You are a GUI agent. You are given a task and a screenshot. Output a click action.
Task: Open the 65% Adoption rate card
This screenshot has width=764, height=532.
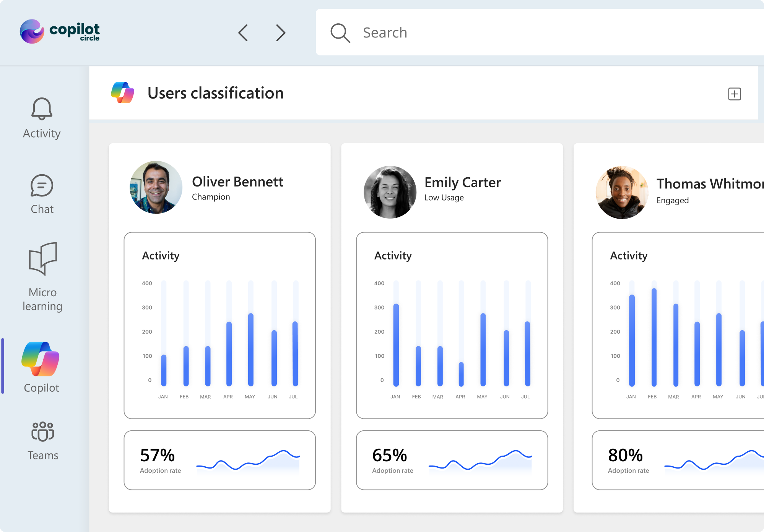coord(452,460)
